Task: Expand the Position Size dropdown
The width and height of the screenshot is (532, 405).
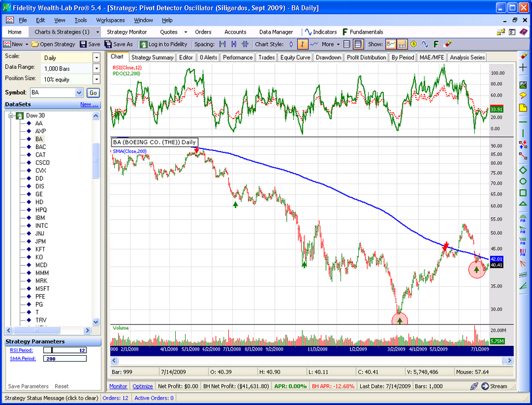Action: tap(96, 79)
